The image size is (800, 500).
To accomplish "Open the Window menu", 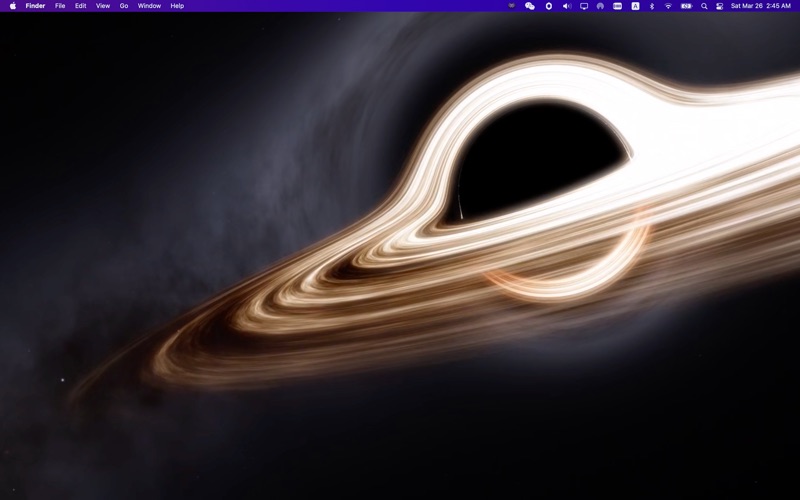I will (x=149, y=6).
